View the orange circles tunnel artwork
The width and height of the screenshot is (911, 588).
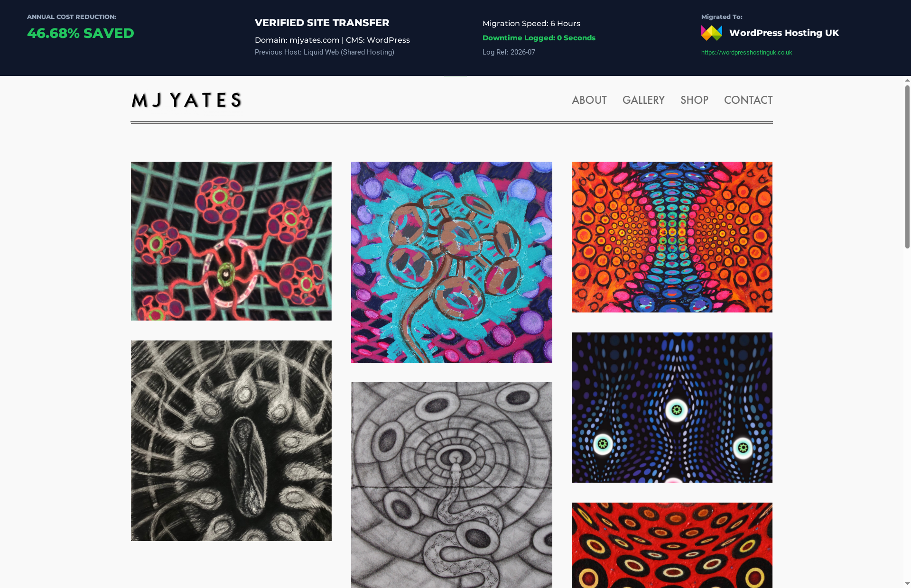[x=672, y=237]
